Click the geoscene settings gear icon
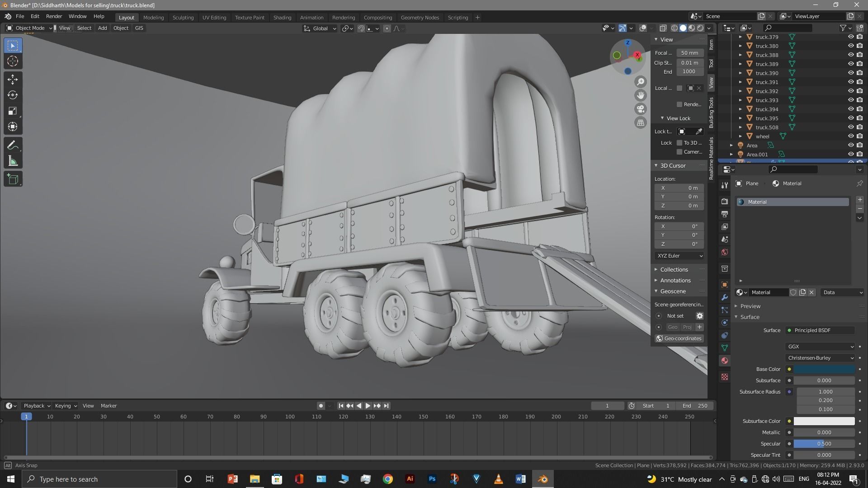This screenshot has width=868, height=488. [699, 316]
